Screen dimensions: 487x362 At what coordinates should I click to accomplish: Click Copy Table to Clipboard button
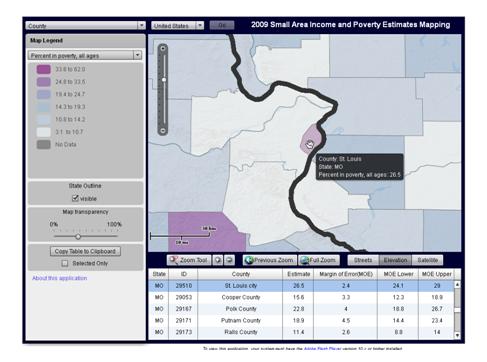(x=85, y=251)
